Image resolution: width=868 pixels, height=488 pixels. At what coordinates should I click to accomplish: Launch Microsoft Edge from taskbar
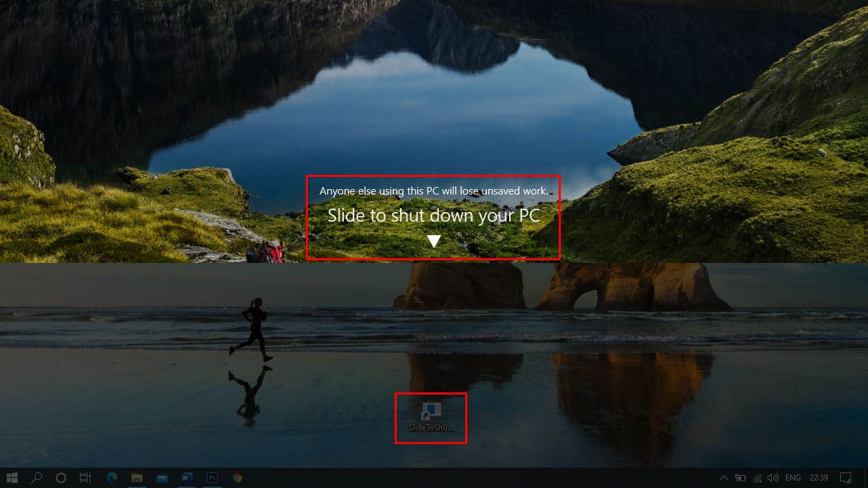click(111, 478)
